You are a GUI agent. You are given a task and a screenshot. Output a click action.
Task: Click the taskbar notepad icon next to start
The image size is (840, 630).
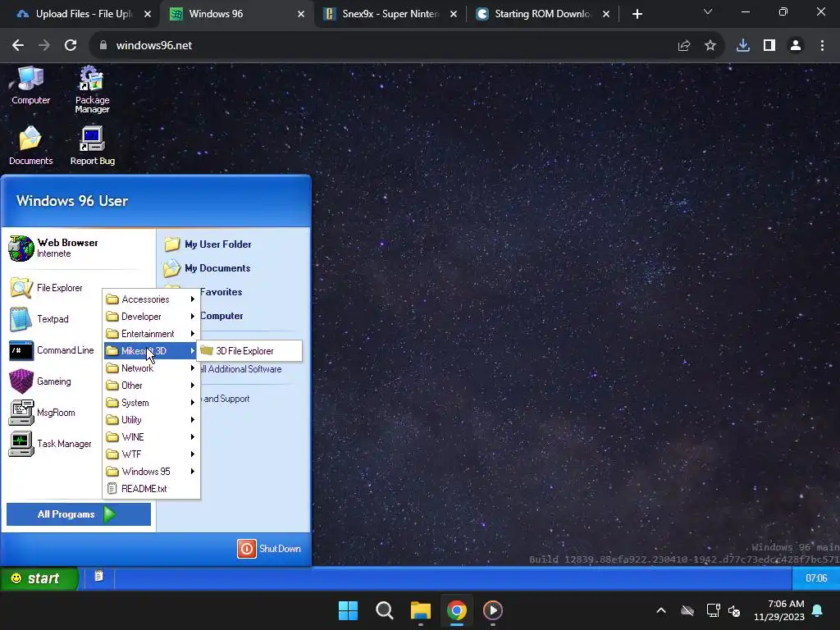(98, 576)
